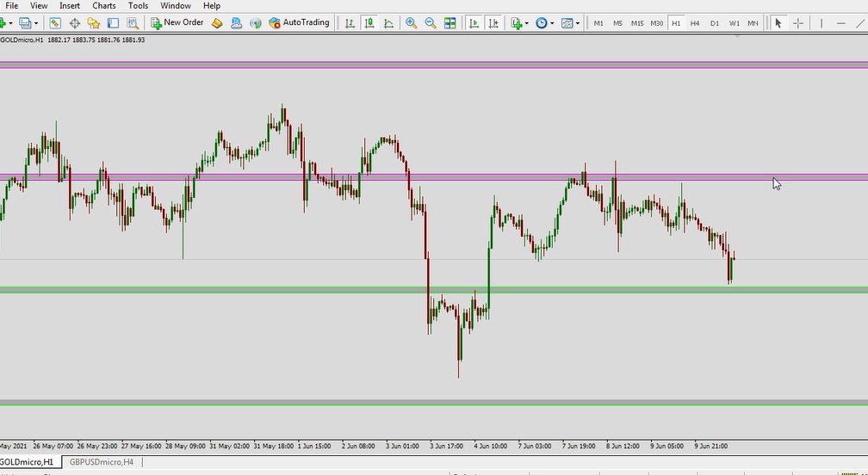Expand the Indicators dropdown arrow
This screenshot has height=475, width=868.
[526, 23]
